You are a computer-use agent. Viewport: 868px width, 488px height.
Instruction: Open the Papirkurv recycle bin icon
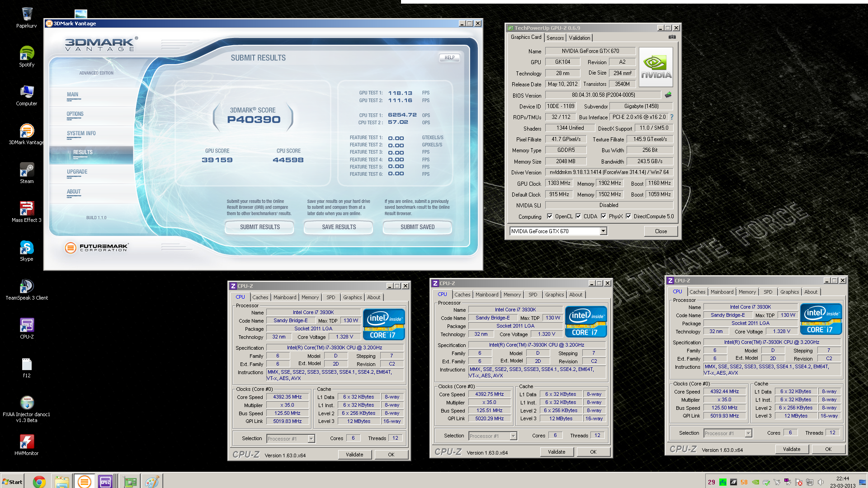tap(27, 17)
